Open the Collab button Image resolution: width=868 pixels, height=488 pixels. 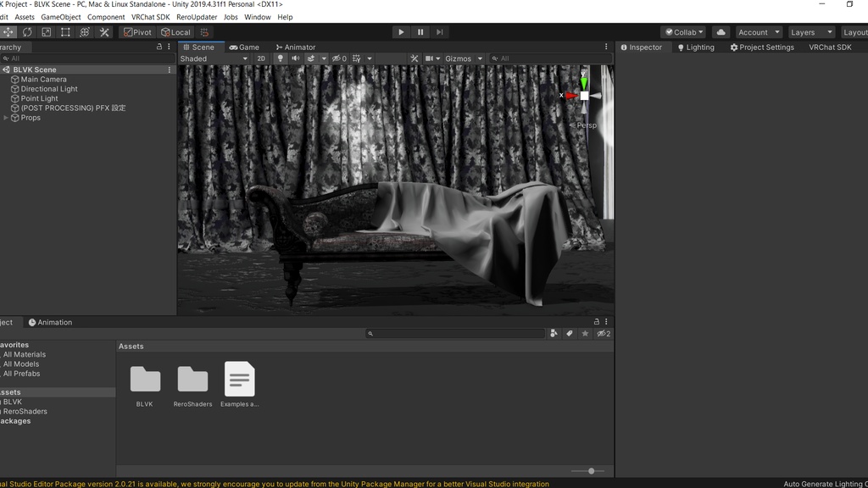[683, 32]
